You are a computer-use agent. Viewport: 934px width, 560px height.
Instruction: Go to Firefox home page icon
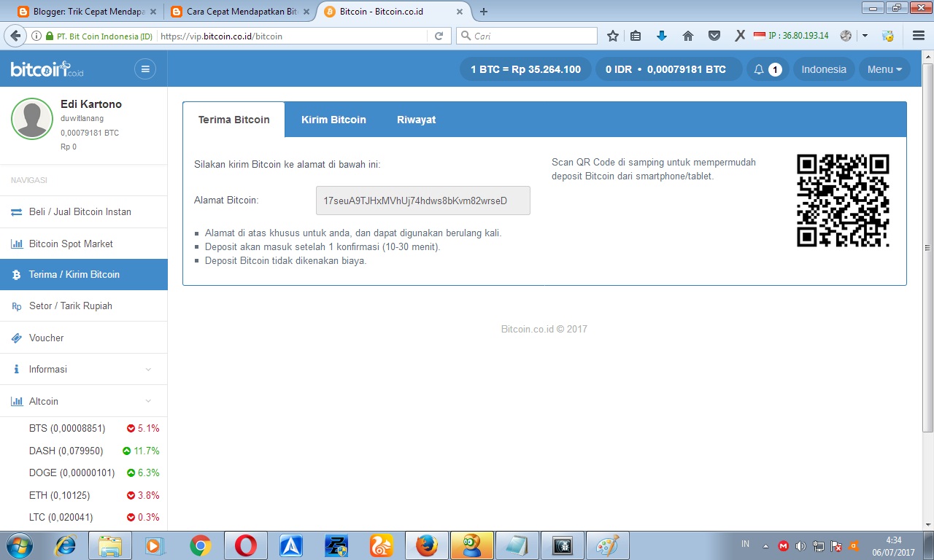point(687,36)
